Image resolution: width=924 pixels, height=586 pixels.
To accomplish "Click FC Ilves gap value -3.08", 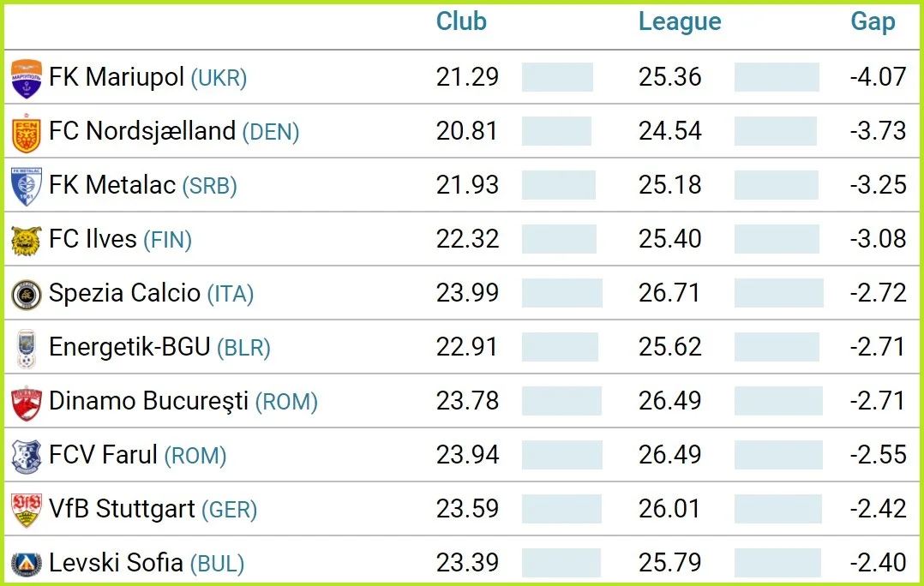I will [x=878, y=239].
